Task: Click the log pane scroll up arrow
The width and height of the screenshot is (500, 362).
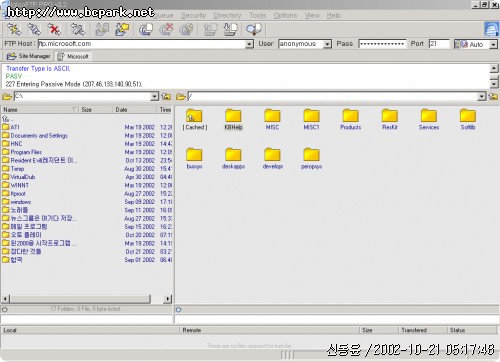Action: point(494,69)
